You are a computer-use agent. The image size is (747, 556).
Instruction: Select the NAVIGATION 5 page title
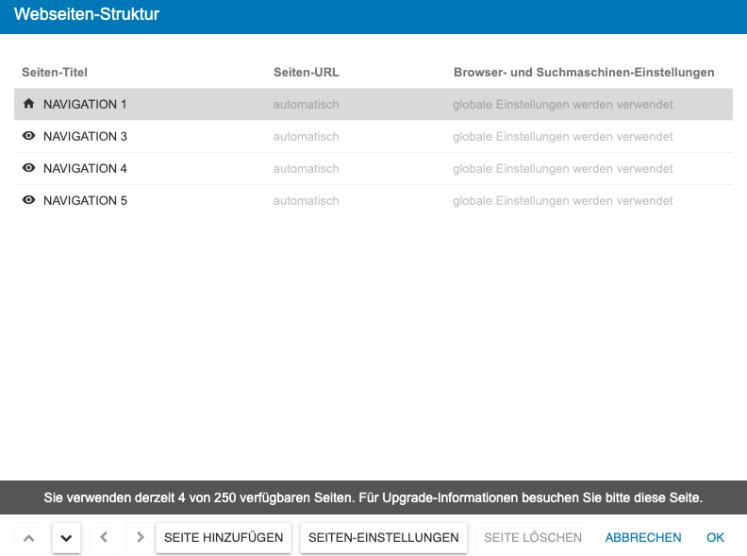85,200
